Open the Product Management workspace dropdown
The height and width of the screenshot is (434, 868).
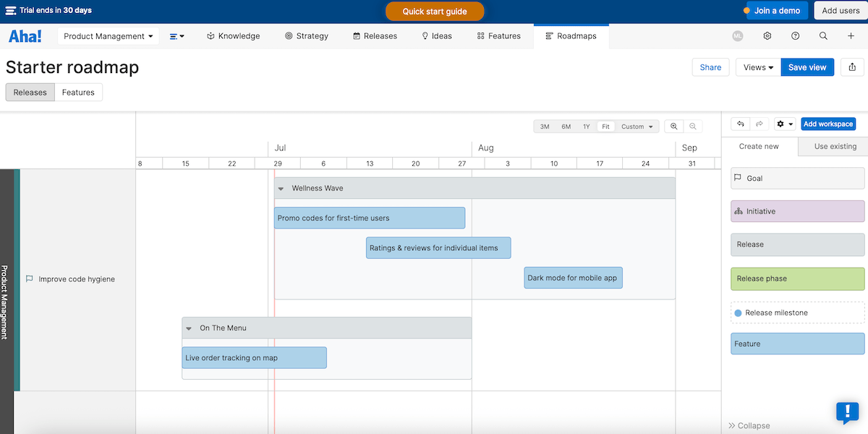(109, 36)
